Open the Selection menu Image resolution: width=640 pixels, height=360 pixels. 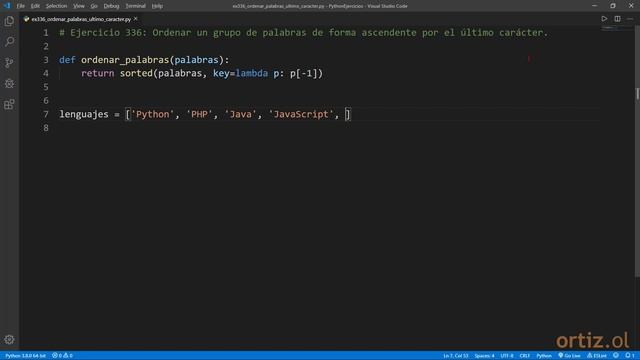click(x=56, y=6)
